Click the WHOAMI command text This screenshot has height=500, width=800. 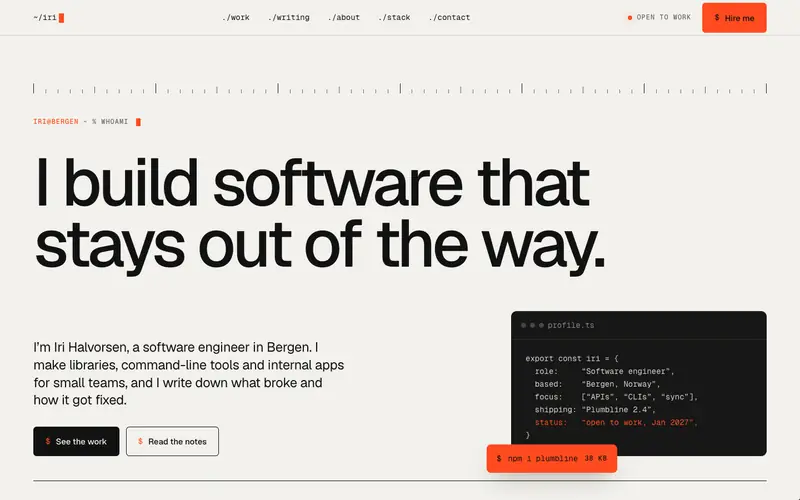(x=114, y=121)
